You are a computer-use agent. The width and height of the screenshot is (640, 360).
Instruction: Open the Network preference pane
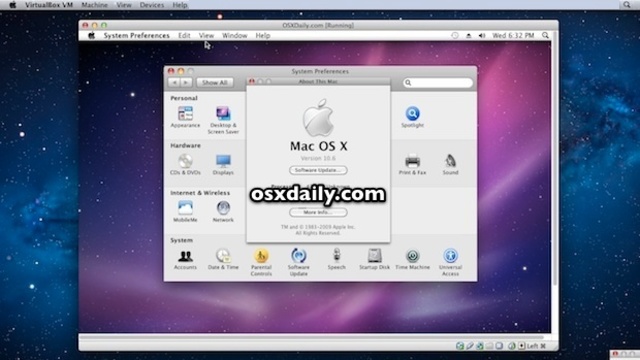pyautogui.click(x=223, y=208)
